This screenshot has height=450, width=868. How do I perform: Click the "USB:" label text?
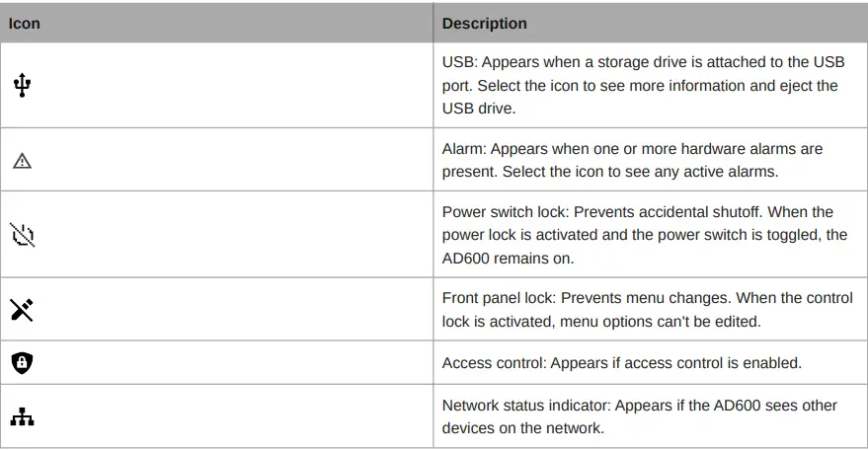(459, 63)
